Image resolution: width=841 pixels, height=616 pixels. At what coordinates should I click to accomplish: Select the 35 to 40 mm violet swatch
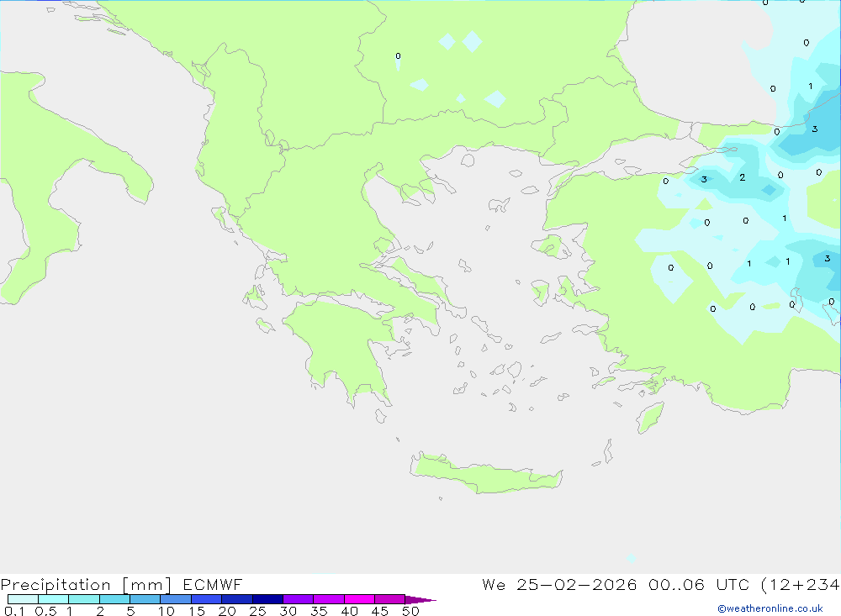coord(329,599)
